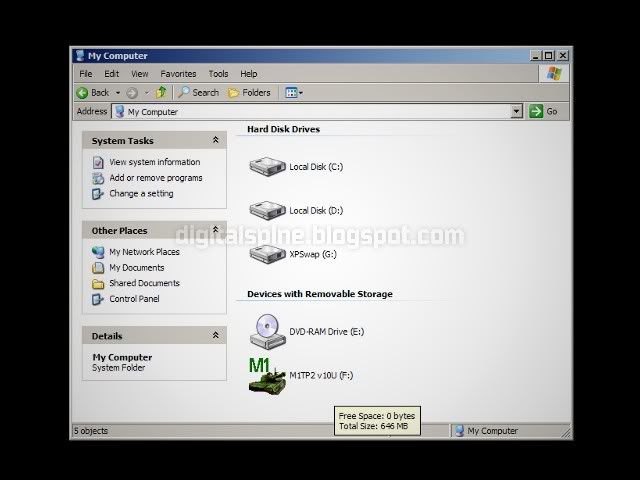The image size is (640, 480).
Task: Open the Back history dropdown arrow
Action: point(118,93)
